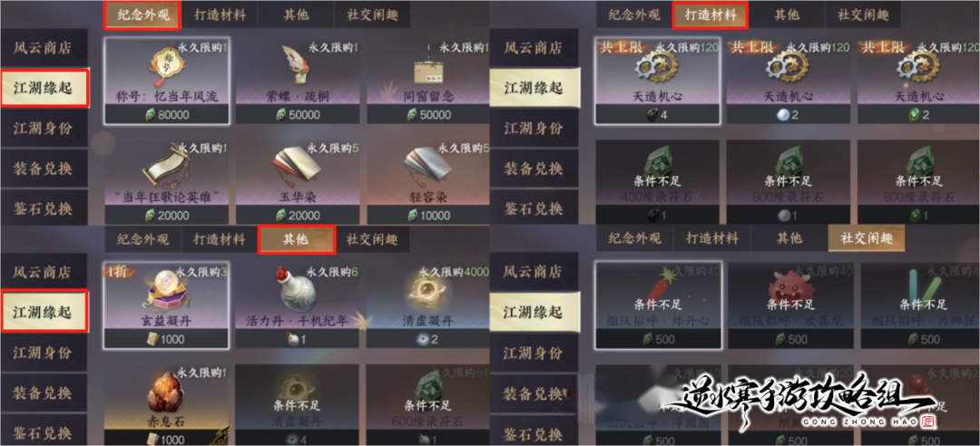Image resolution: width=980 pixels, height=446 pixels.
Task: Pick the 组队招呼·炸开心 firecracker item
Action: coord(658,305)
